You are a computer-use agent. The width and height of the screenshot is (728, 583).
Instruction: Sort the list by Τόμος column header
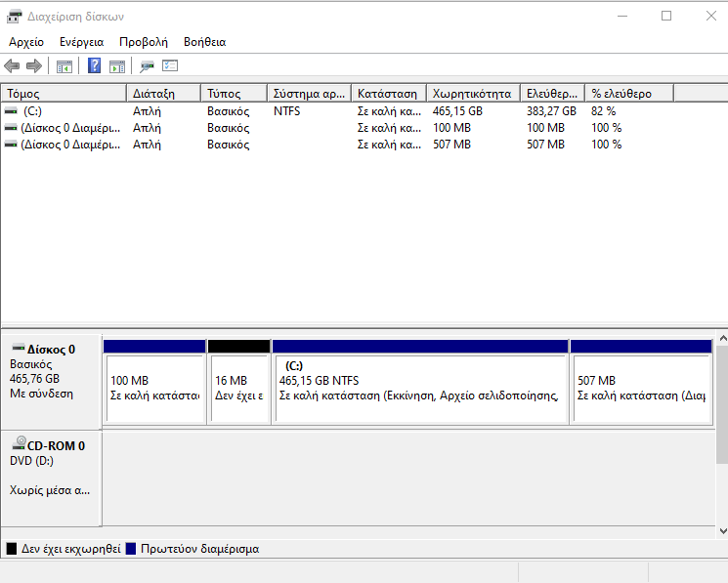[64, 94]
